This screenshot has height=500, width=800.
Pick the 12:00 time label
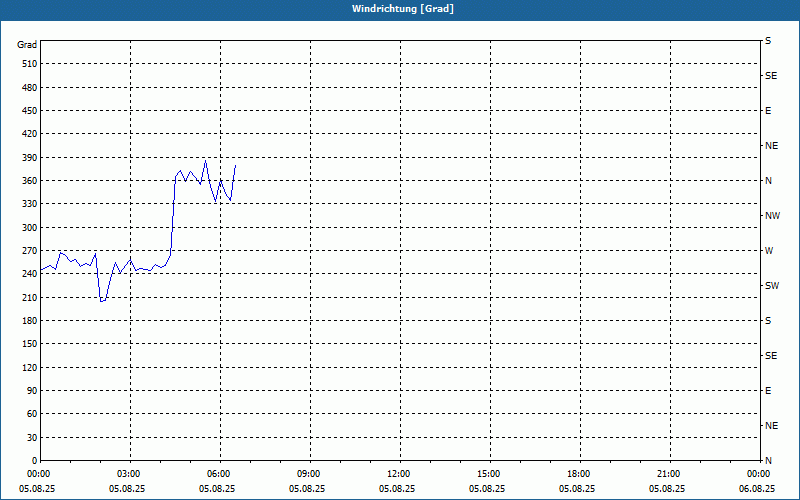398,474
